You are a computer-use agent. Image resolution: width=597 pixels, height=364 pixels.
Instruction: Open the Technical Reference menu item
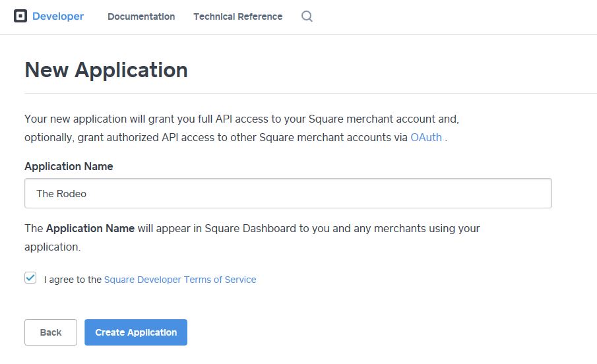238,16
